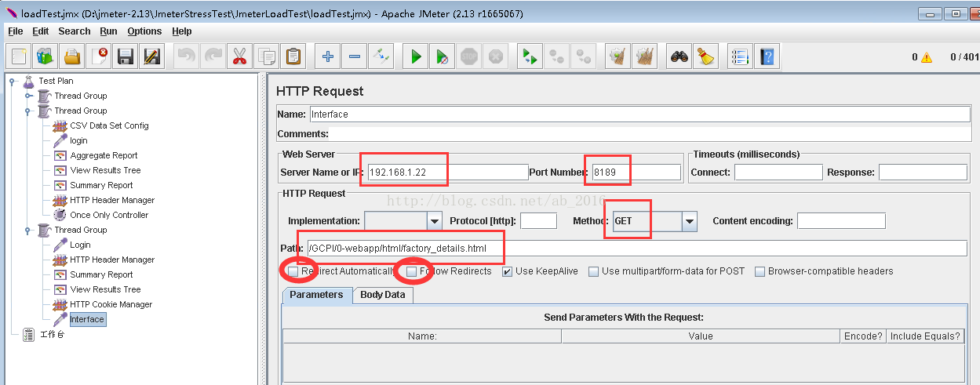980x385 pixels.
Task: Cut selection using scissors icon
Action: [240, 56]
